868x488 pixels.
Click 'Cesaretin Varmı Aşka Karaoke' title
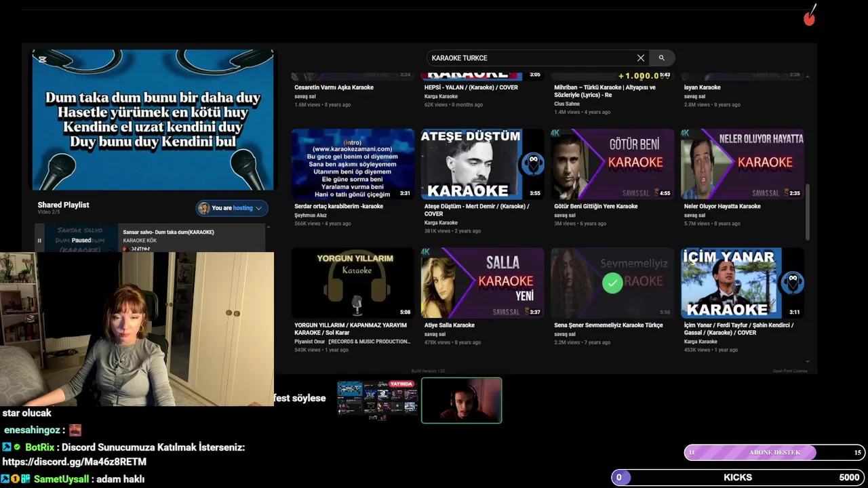(x=334, y=87)
